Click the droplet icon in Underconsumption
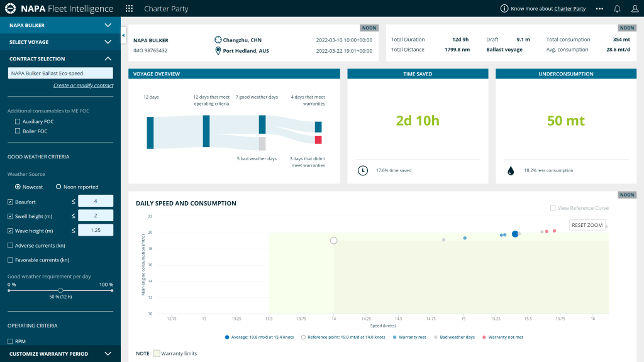This screenshot has height=362, width=644. point(511,170)
